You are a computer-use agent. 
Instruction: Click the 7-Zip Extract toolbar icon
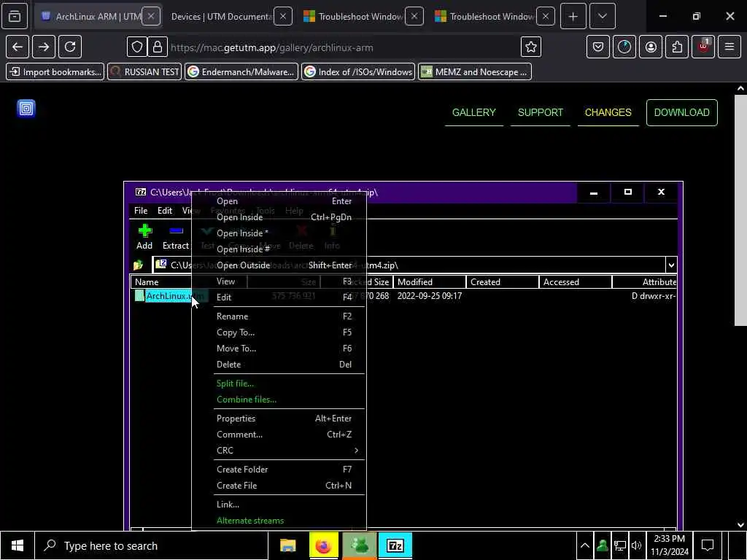(176, 237)
